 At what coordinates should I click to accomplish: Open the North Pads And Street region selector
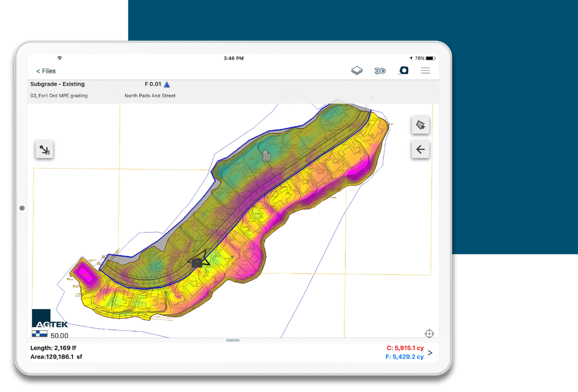(150, 96)
